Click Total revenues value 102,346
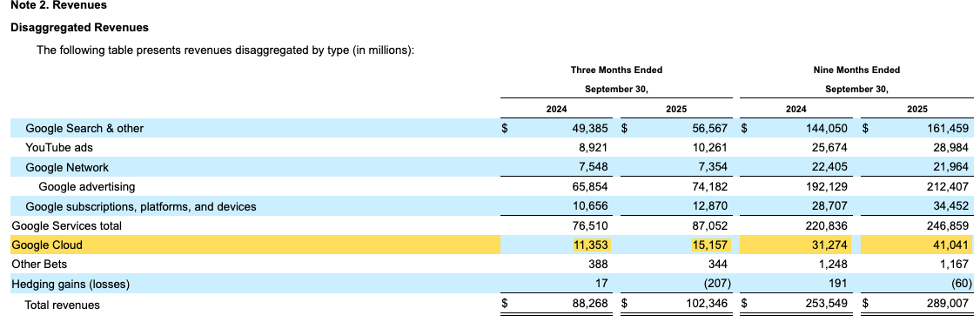The image size is (980, 322). 708,305
